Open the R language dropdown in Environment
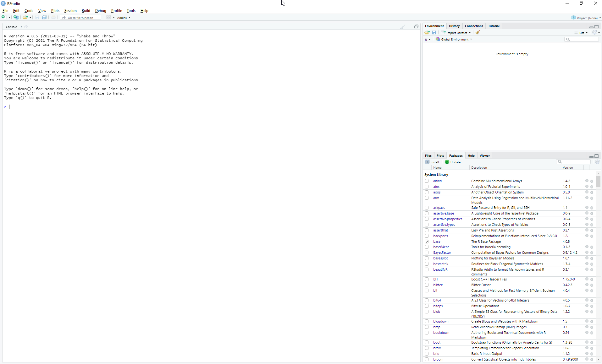This screenshot has width=602, height=364. point(428,40)
